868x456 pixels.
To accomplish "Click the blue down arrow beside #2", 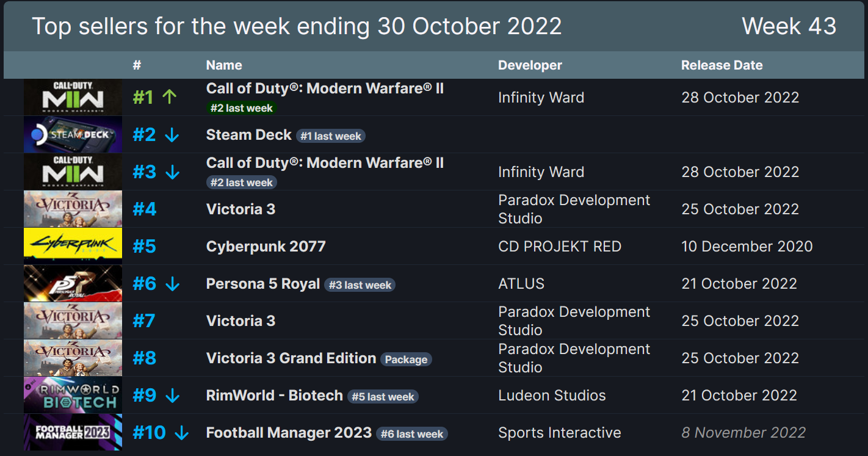I will click(172, 135).
